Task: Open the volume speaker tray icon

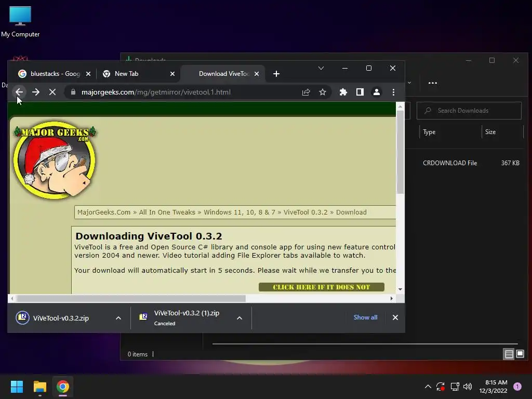Action: point(468,387)
